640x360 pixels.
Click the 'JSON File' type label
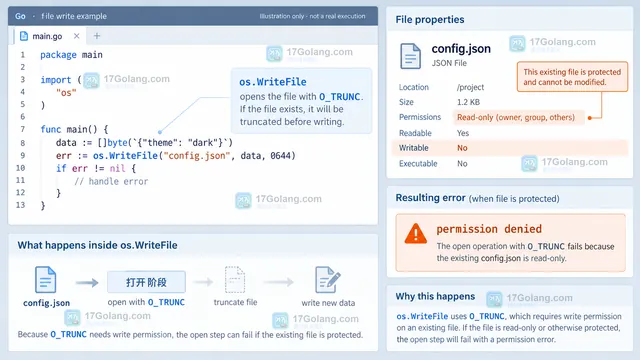449,63
